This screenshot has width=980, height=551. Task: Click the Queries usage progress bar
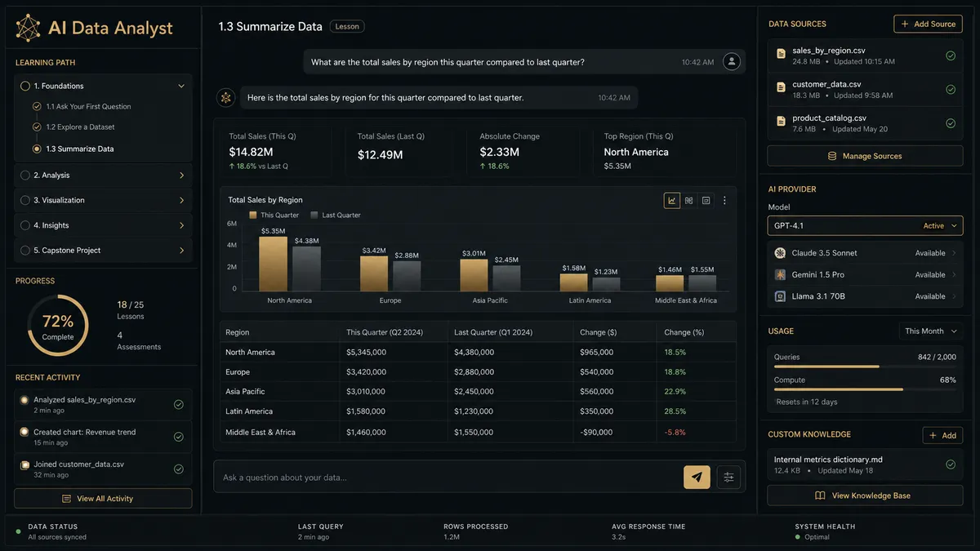pyautogui.click(x=865, y=367)
